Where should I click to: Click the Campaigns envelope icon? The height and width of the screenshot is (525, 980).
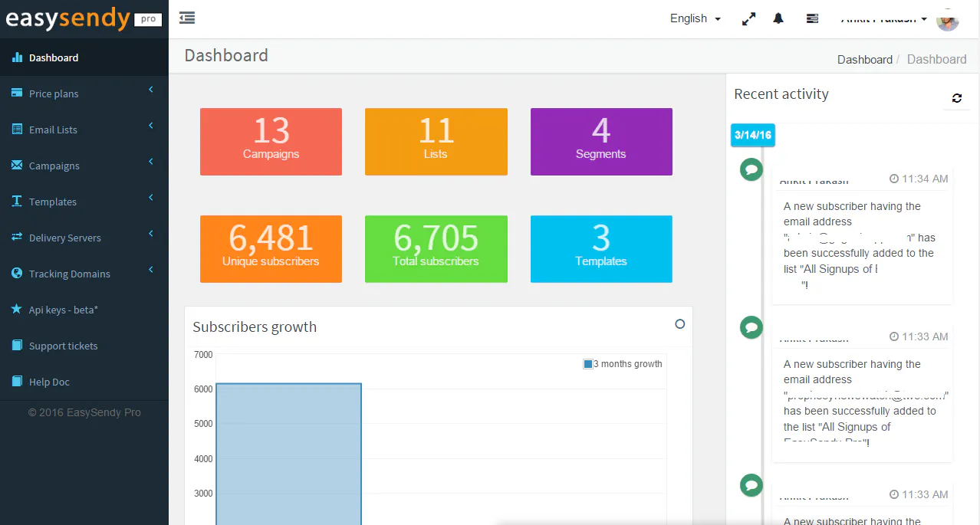coord(17,165)
